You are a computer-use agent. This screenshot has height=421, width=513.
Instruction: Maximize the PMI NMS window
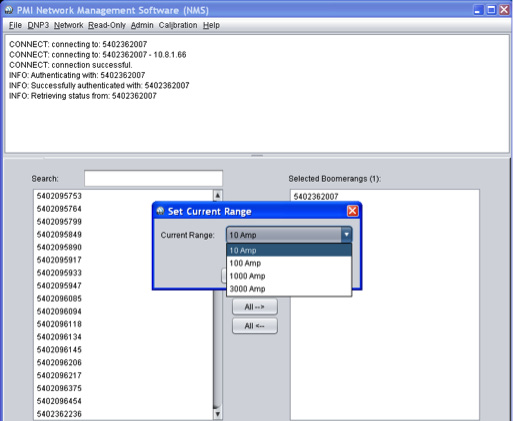point(491,10)
